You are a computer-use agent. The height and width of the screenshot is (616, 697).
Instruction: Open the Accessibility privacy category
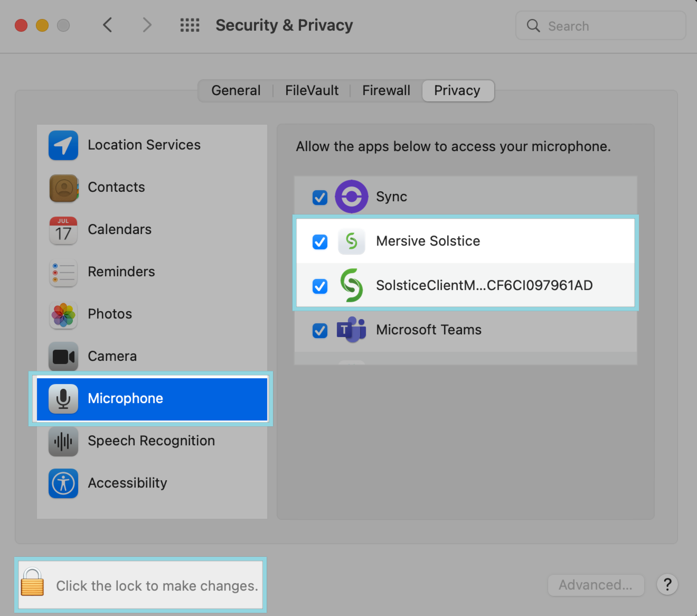tap(127, 483)
